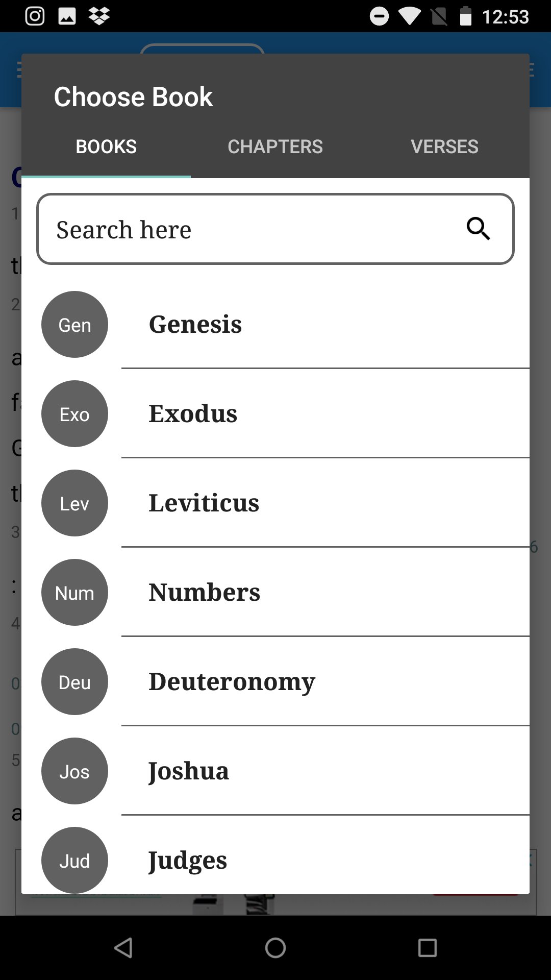
Task: Tap the Gen circle badge
Action: (x=74, y=325)
